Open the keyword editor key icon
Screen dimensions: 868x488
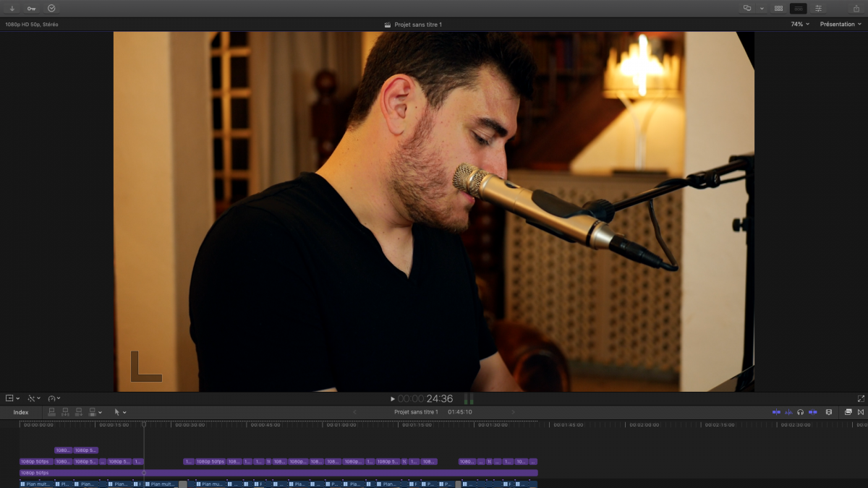point(31,9)
